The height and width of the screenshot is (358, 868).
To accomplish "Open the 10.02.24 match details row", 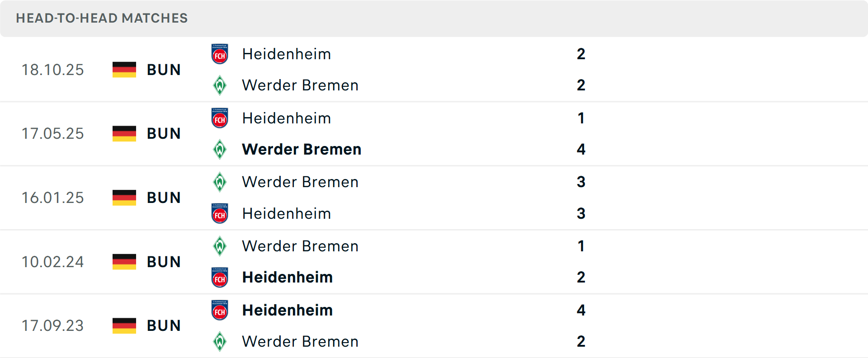I will tap(434, 262).
